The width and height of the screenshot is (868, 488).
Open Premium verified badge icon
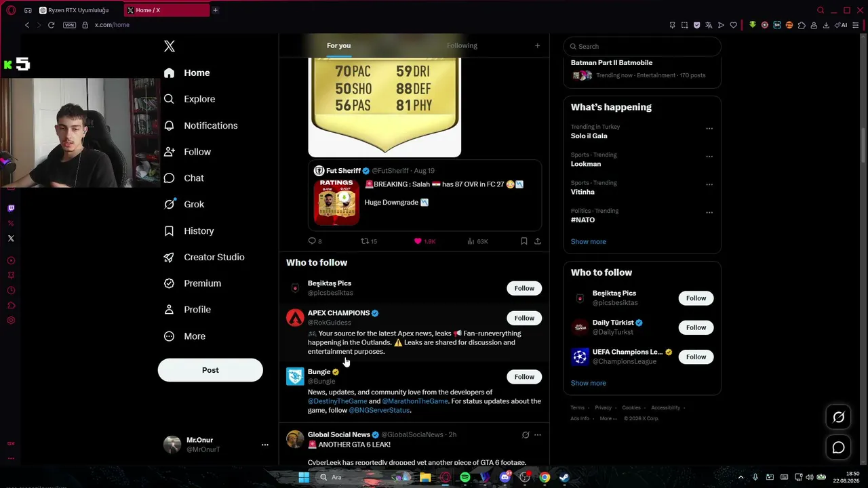point(170,283)
